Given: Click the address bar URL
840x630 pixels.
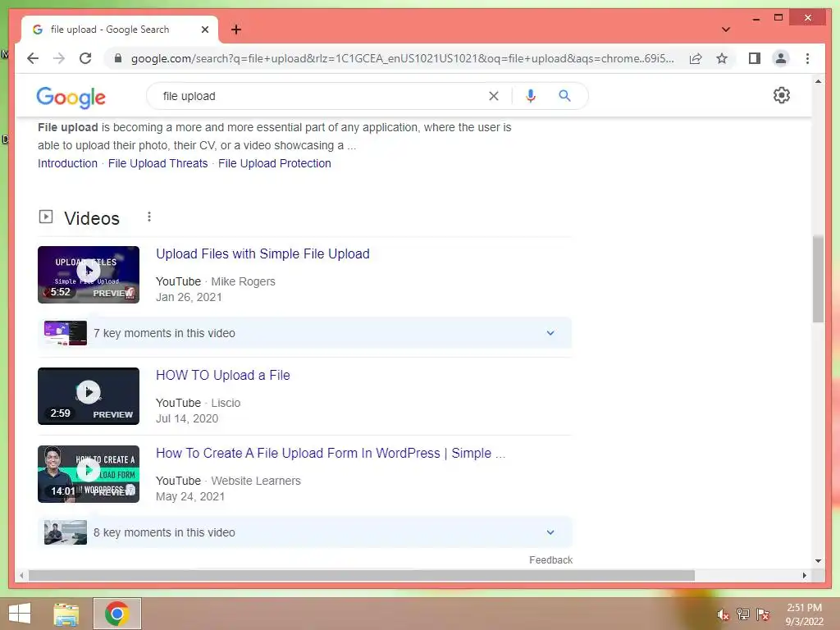Looking at the screenshot, I should coord(402,58).
